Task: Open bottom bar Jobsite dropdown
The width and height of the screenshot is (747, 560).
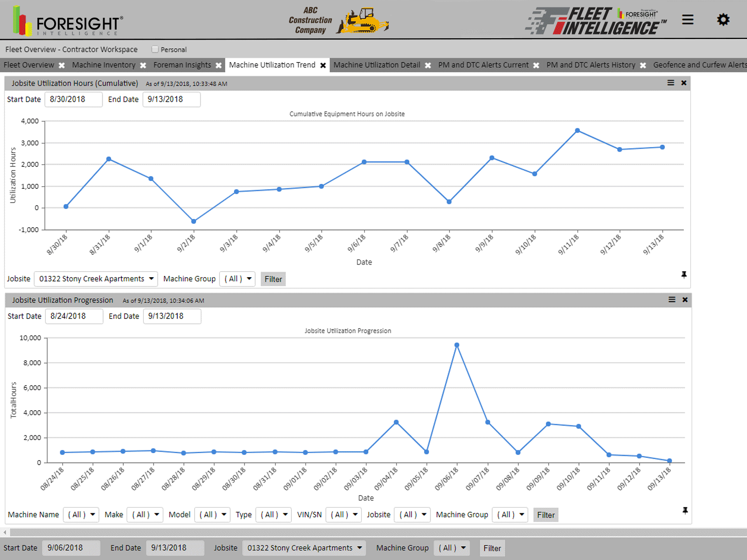Action: point(304,548)
